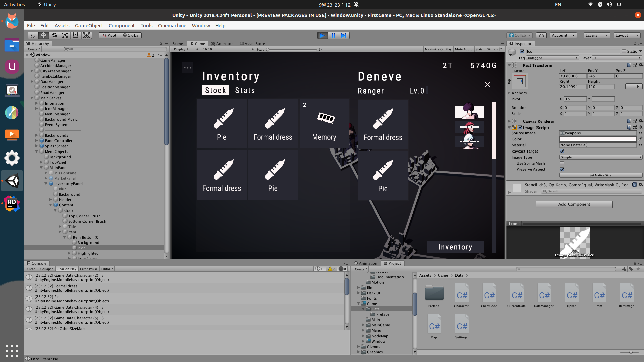
Task: Open the Display 1 dropdown
Action: coord(186,49)
